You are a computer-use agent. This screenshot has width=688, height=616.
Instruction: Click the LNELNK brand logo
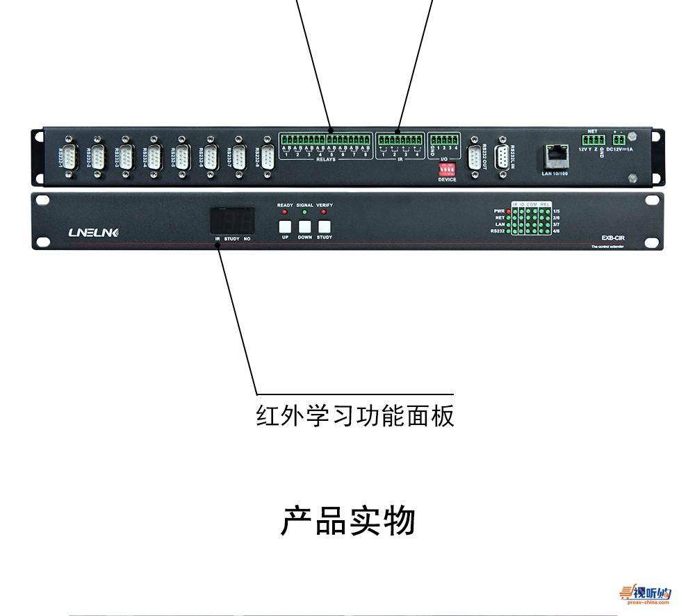[x=93, y=233]
